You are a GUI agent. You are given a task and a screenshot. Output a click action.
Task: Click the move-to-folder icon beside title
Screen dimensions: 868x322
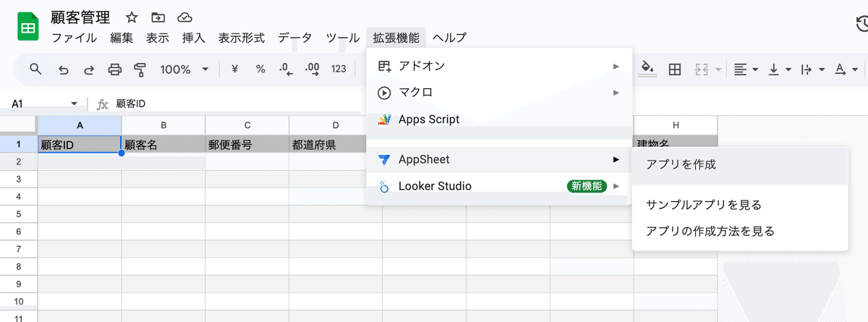158,17
